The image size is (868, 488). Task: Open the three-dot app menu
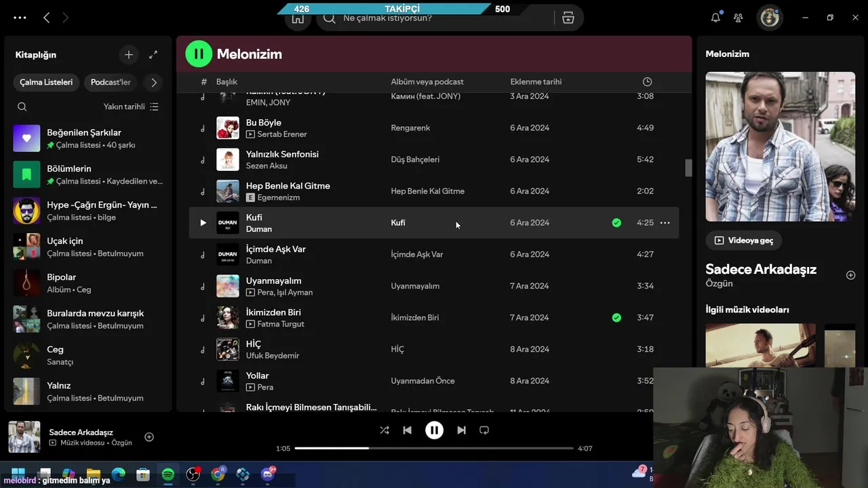tap(20, 18)
